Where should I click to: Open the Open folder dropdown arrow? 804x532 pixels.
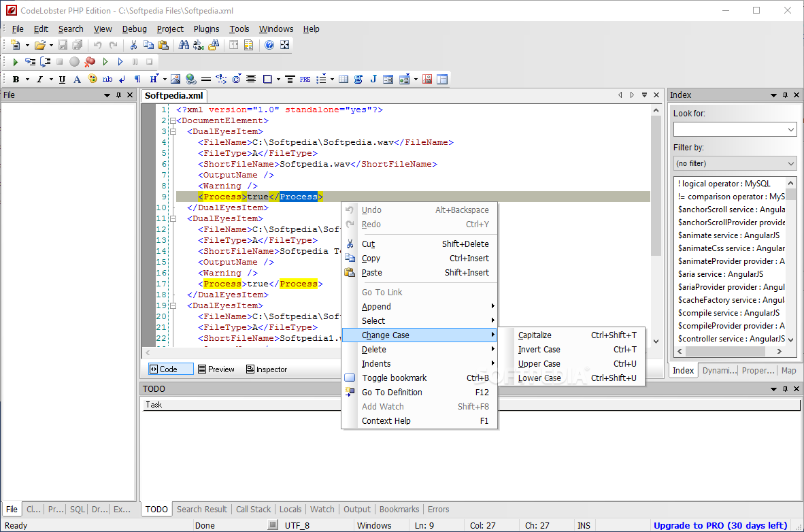pos(51,45)
